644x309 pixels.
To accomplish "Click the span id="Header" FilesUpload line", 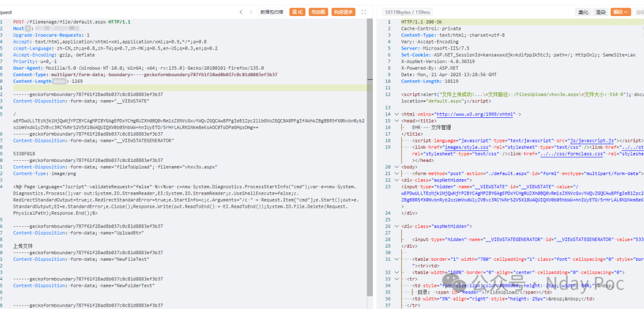I will point(484,292).
